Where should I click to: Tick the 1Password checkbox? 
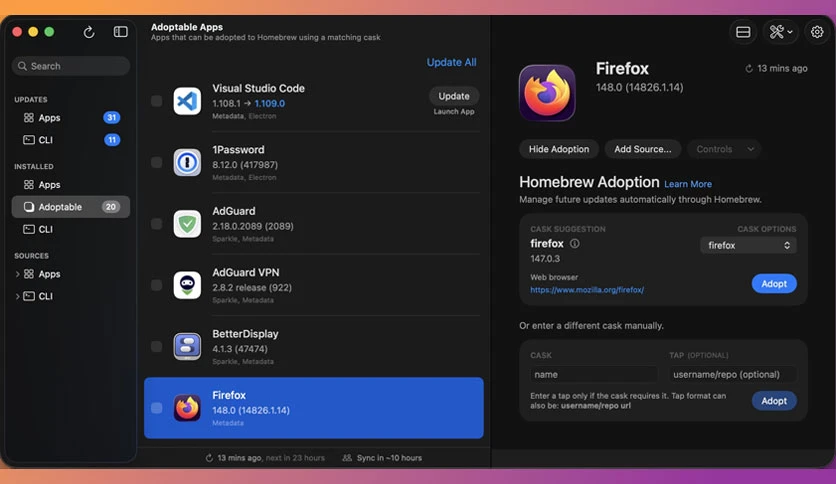[156, 162]
